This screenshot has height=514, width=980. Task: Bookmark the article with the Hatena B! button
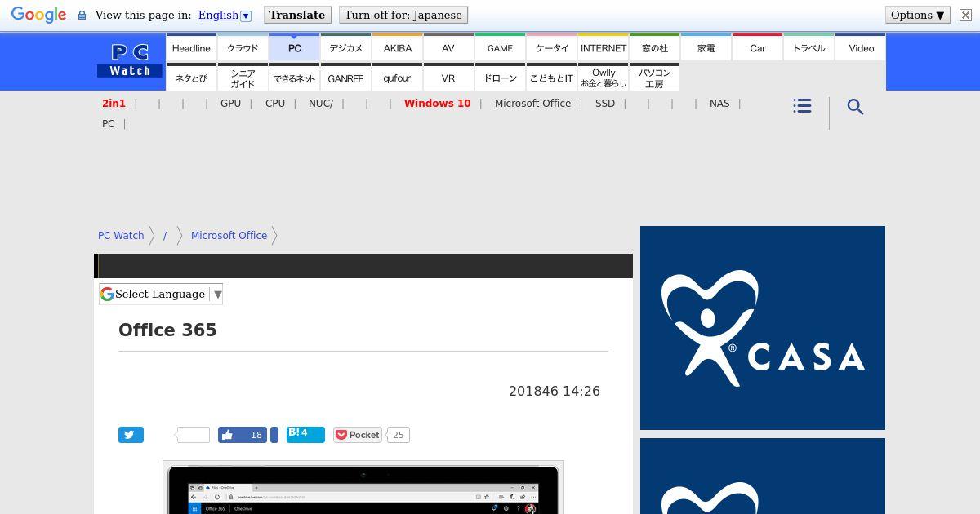click(x=305, y=434)
